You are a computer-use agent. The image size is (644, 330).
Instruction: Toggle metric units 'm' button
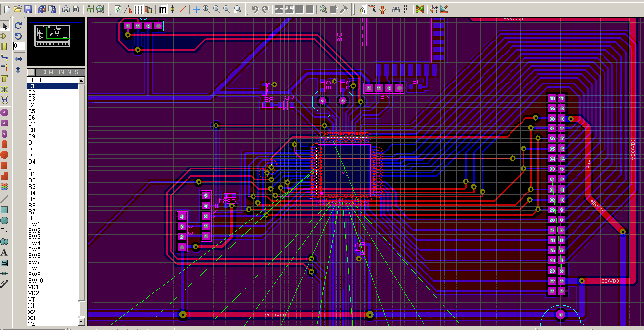tap(162, 9)
